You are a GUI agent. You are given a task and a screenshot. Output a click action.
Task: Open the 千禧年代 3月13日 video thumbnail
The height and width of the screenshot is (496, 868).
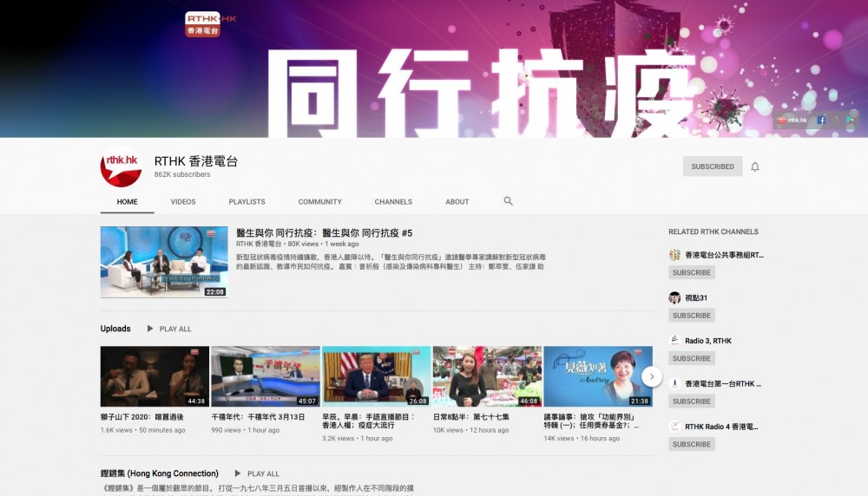click(265, 376)
